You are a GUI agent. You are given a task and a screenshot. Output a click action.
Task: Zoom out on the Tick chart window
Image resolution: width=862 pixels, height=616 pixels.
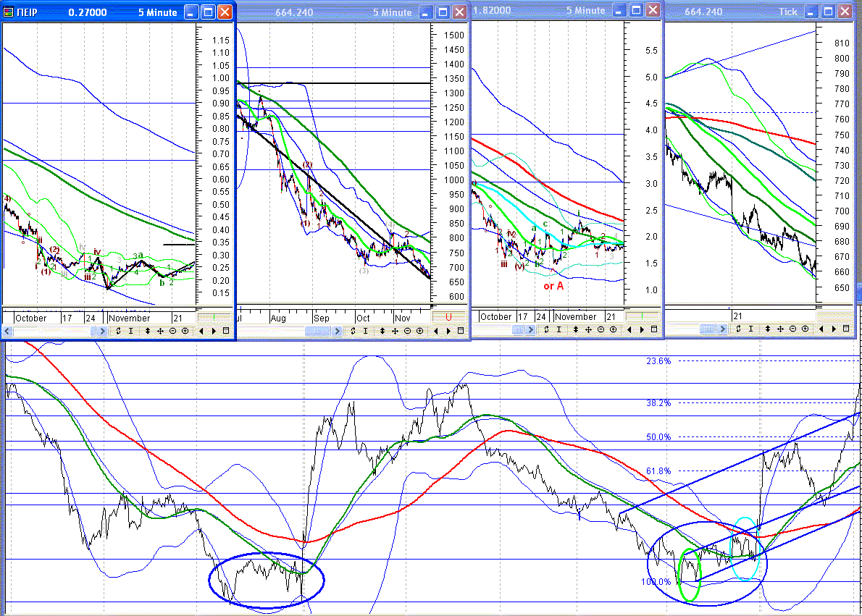[x=792, y=329]
